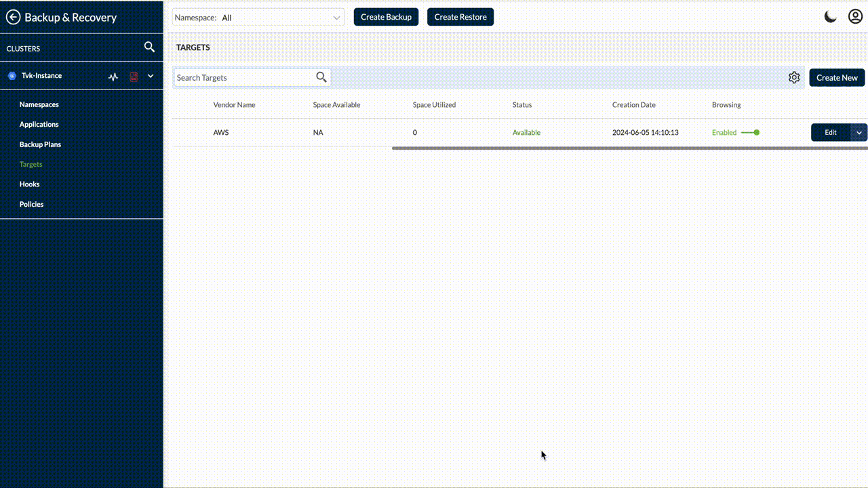This screenshot has width=868, height=488.
Task: Go to Namespaces in sidebar
Action: (39, 104)
